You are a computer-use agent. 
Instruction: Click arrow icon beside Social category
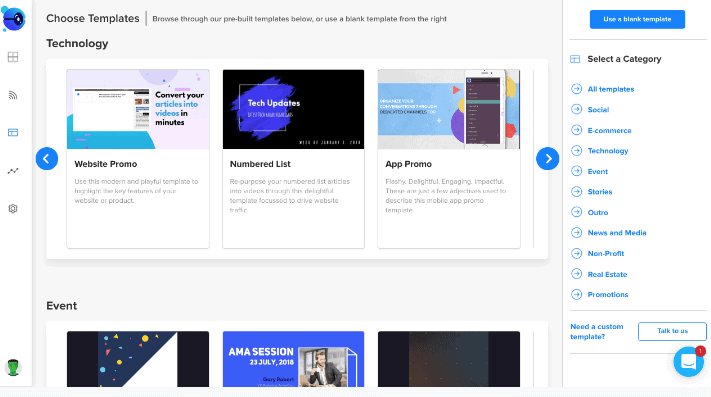point(576,109)
